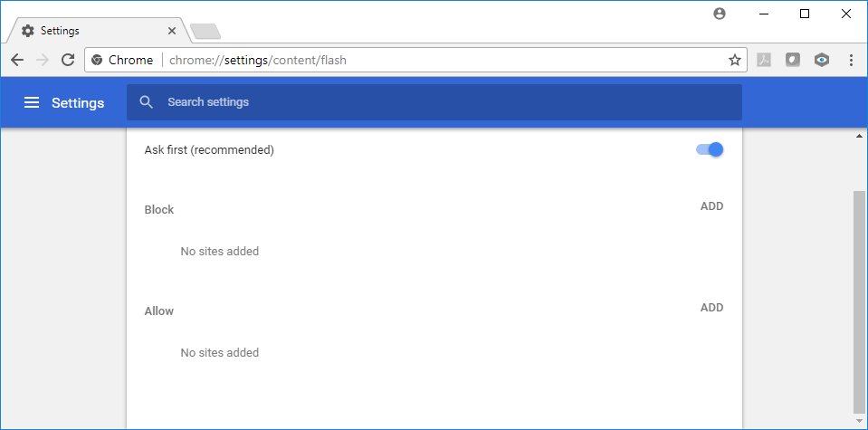Add a site to Allow list
This screenshot has height=430, width=868.
pos(712,308)
